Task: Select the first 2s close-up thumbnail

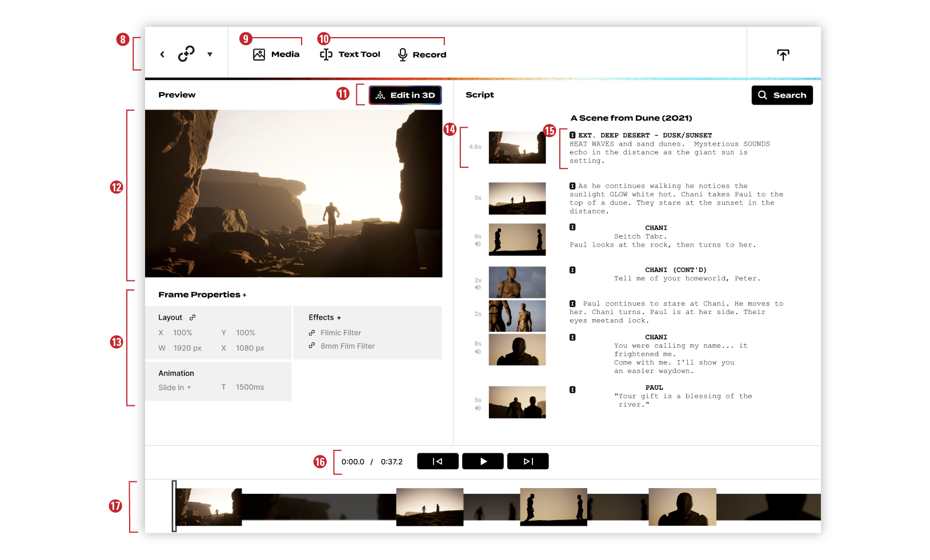Action: tap(517, 283)
